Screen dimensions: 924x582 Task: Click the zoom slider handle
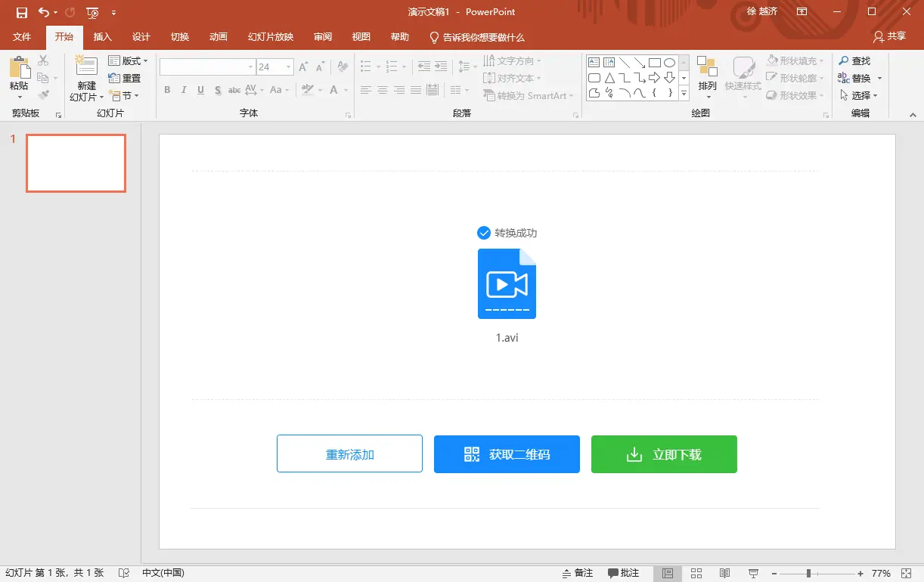[x=808, y=574]
